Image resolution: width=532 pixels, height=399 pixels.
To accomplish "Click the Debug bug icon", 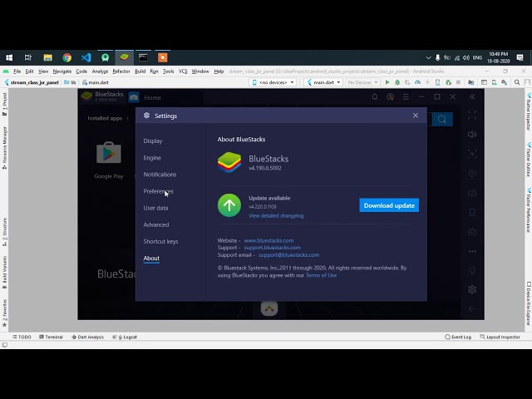I will point(397,82).
